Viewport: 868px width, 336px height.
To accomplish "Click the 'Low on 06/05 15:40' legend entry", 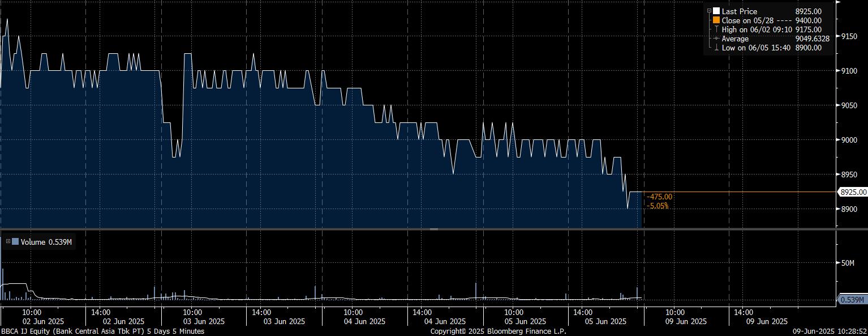I will [x=756, y=48].
